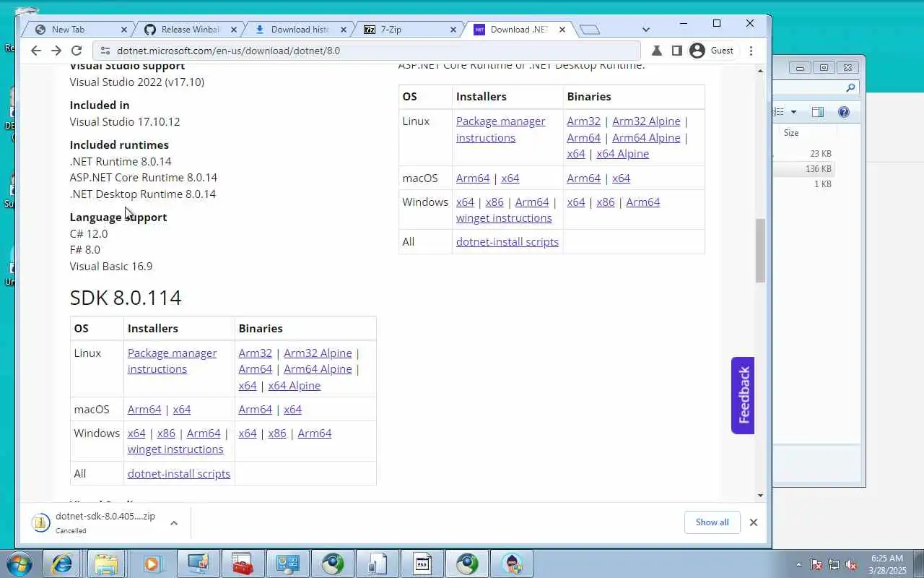Reload the dotnet download page
Viewport: 924px width, 578px height.
pos(77,51)
